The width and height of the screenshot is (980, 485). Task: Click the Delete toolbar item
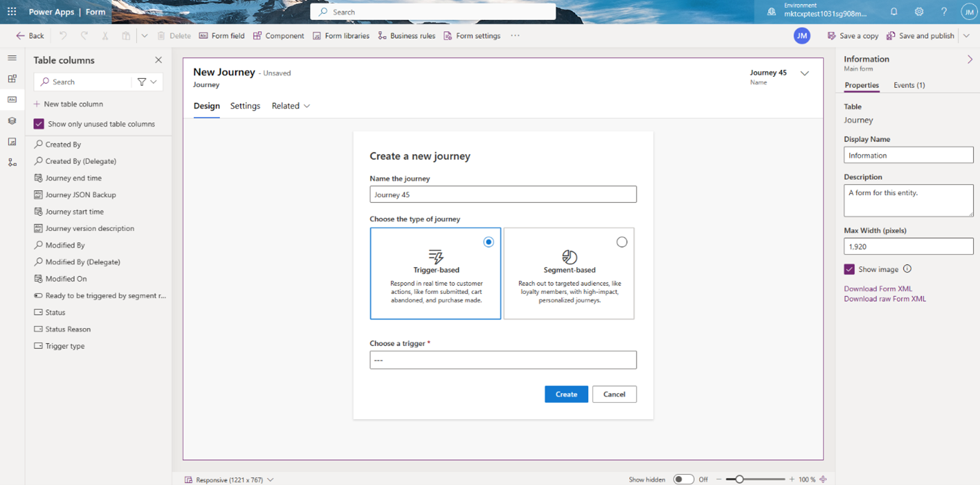click(174, 36)
